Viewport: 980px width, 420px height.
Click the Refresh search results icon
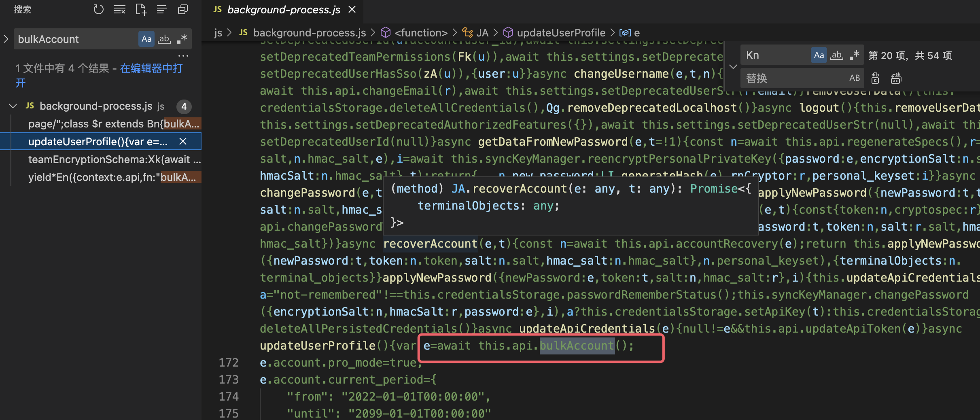(x=98, y=9)
